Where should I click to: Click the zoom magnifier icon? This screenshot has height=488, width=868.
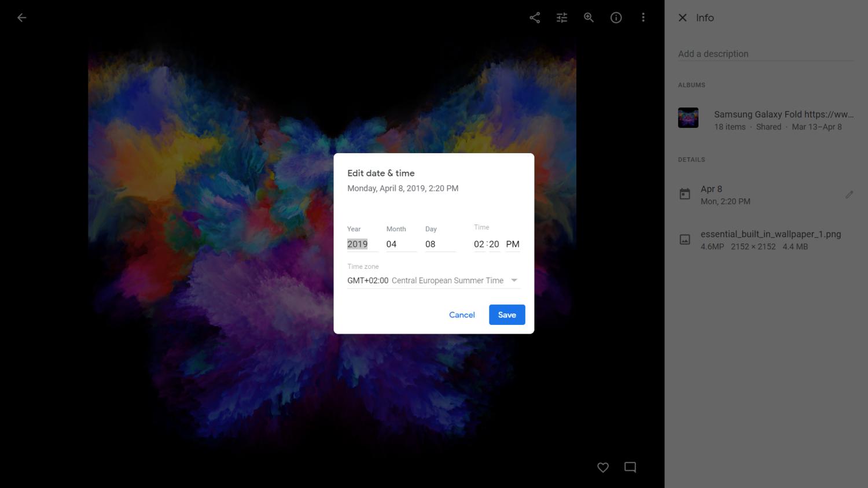click(589, 17)
